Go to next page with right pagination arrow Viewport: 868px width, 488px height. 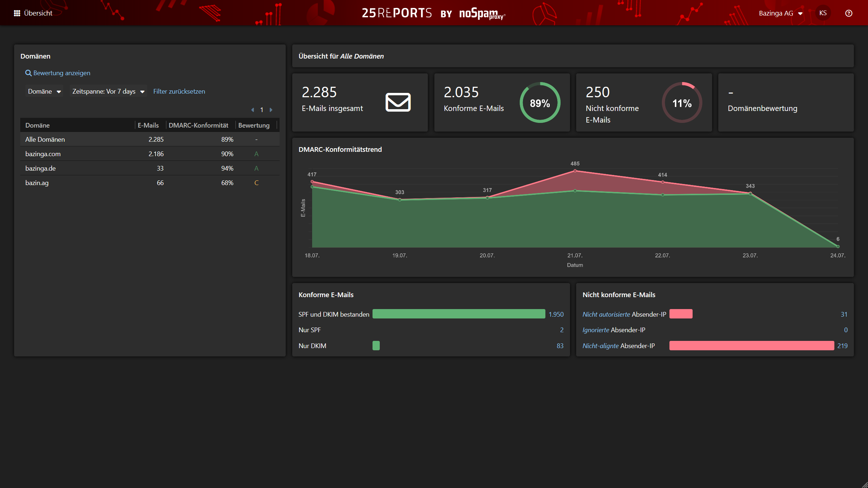coord(271,110)
